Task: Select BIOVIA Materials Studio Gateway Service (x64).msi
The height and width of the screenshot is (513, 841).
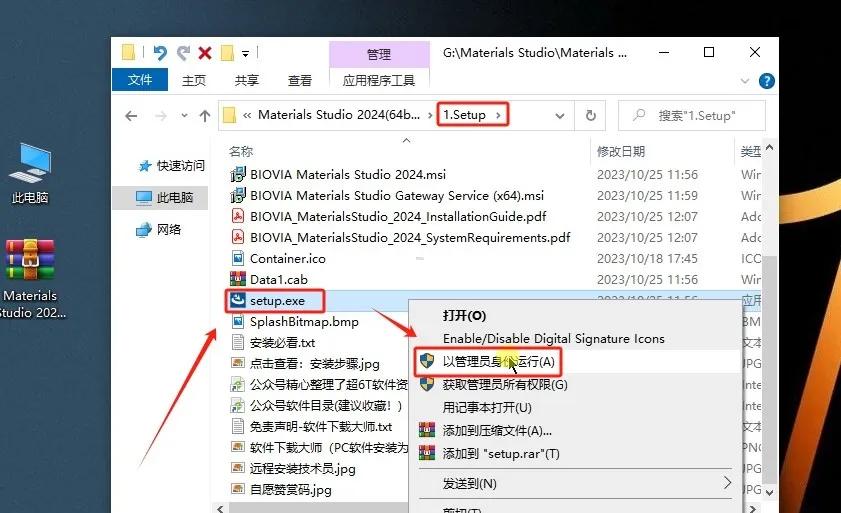Action: point(397,195)
